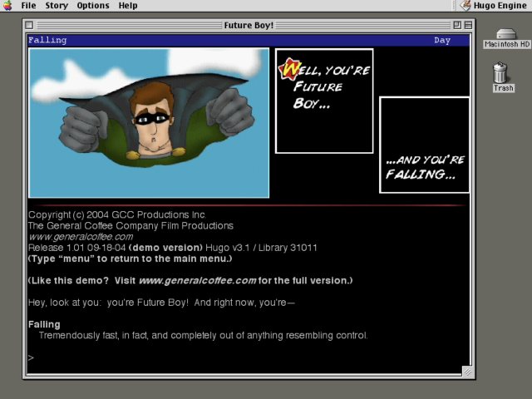Image resolution: width=532 pixels, height=399 pixels.
Task: Click the falling Future Boy illustration
Action: pyautogui.click(x=149, y=123)
